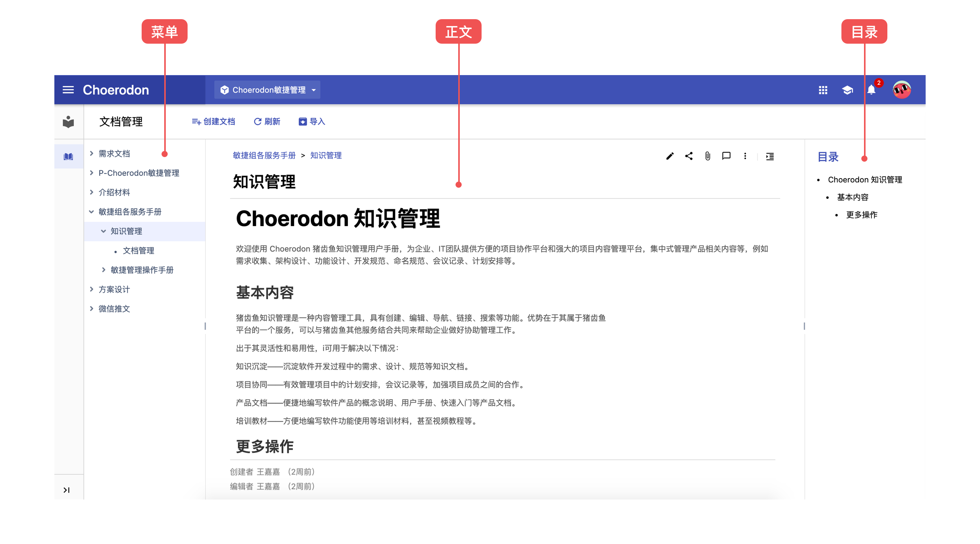Screen dimensions: 980x544
Task: Open more actions vertical dots menu
Action: click(745, 156)
